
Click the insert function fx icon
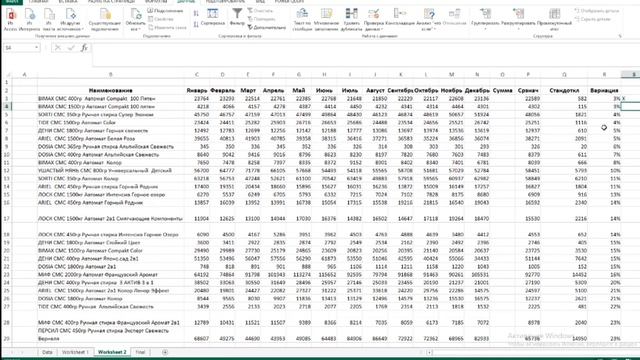coord(84,48)
